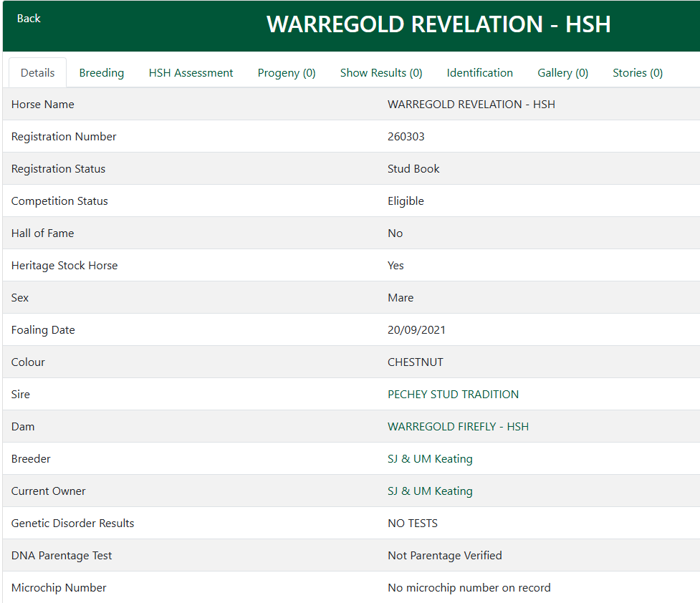Viewport: 700px width, 603px height.
Task: Click the Not Parentage Verified value
Action: (x=445, y=555)
